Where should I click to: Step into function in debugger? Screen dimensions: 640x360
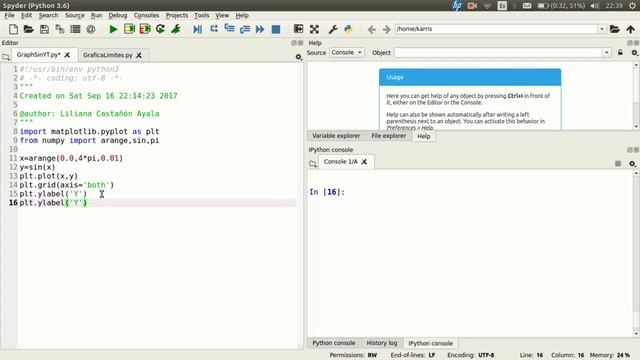[x=229, y=29]
